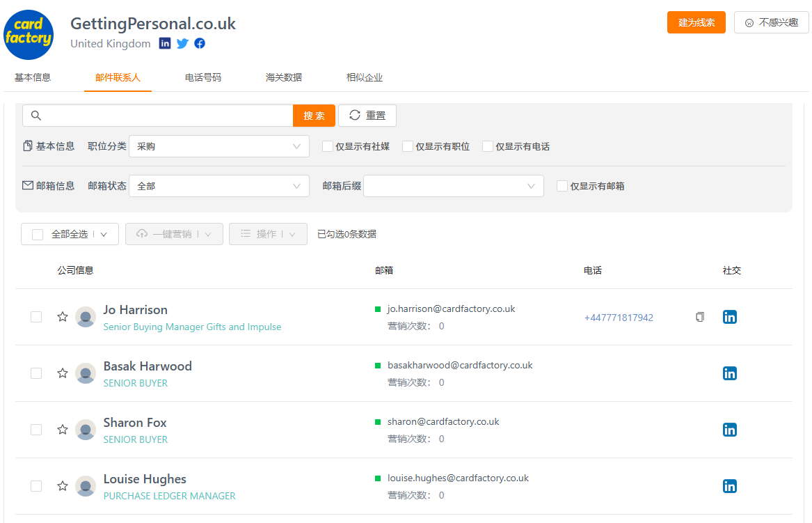Open the company's Facebook page icon
Image resolution: width=812 pixels, height=523 pixels.
tap(200, 44)
